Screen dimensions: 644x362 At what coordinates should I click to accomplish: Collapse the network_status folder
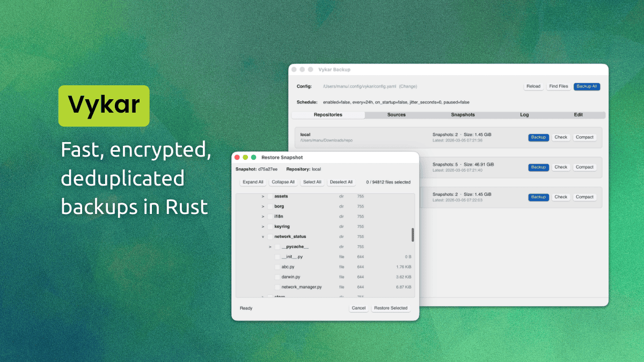(x=262, y=236)
